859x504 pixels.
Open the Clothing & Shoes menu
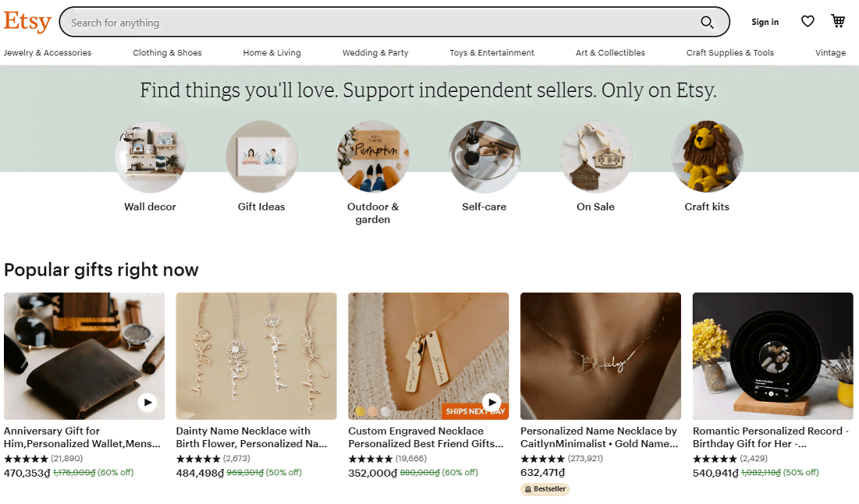tap(167, 53)
